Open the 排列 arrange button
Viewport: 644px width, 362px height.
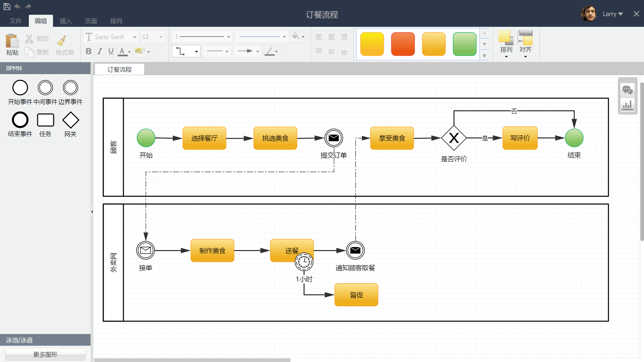pyautogui.click(x=506, y=44)
